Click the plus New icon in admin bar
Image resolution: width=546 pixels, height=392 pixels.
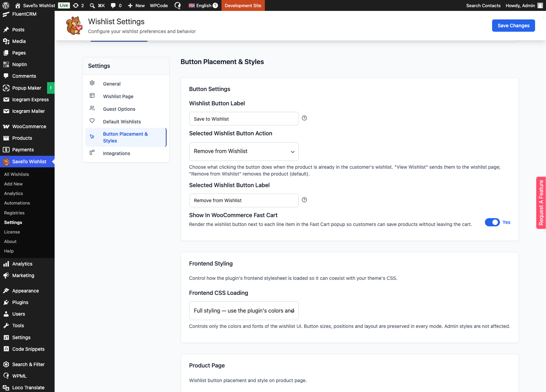(130, 5)
